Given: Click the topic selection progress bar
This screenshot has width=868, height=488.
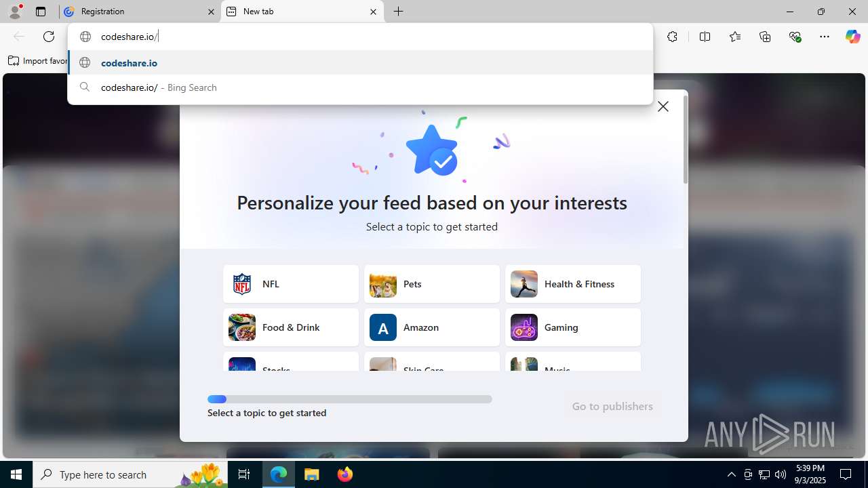Looking at the screenshot, I should (350, 399).
